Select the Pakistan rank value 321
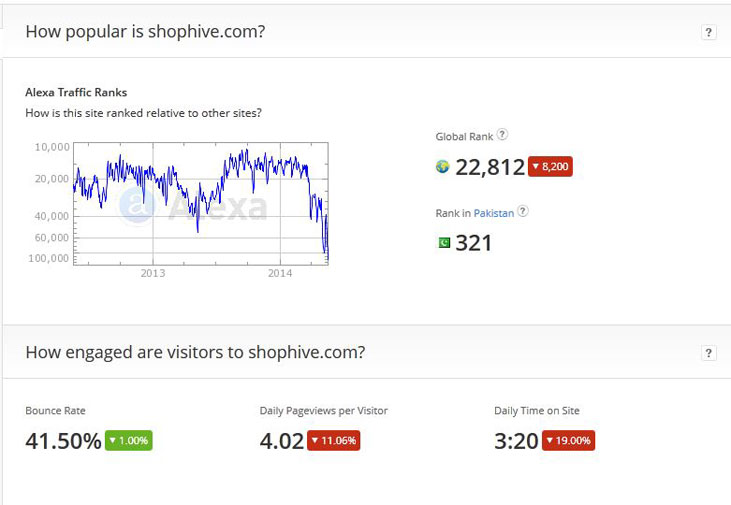This screenshot has width=731, height=505. point(474,242)
